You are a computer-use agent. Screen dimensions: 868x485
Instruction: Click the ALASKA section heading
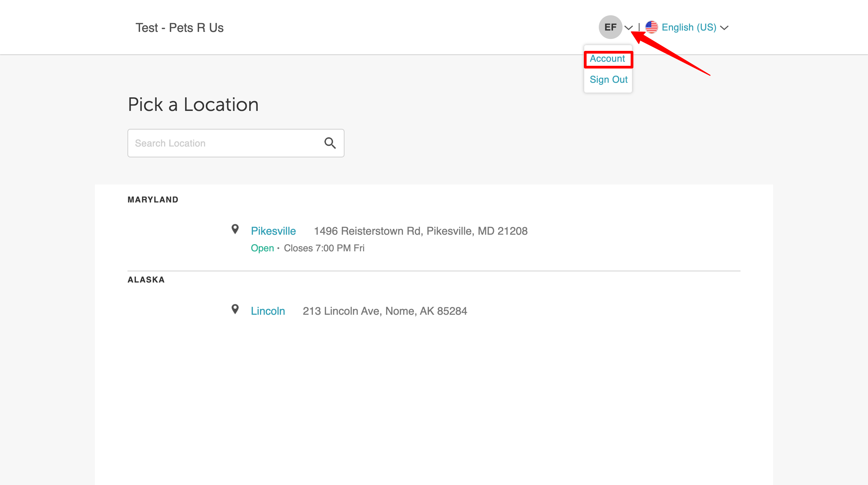pos(146,280)
